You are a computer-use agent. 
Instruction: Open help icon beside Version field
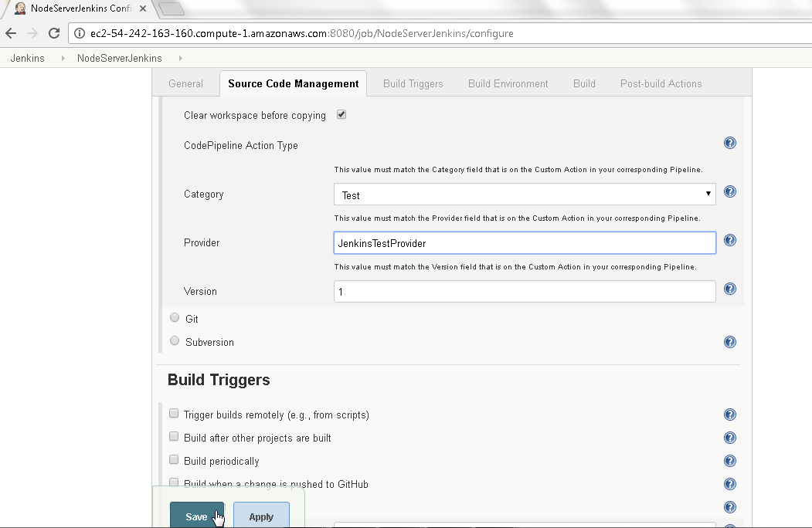click(x=729, y=289)
